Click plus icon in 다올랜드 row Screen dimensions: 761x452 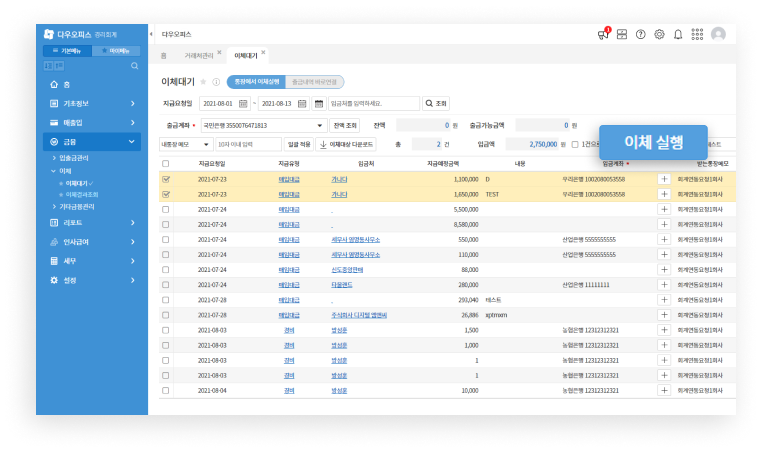tap(664, 285)
